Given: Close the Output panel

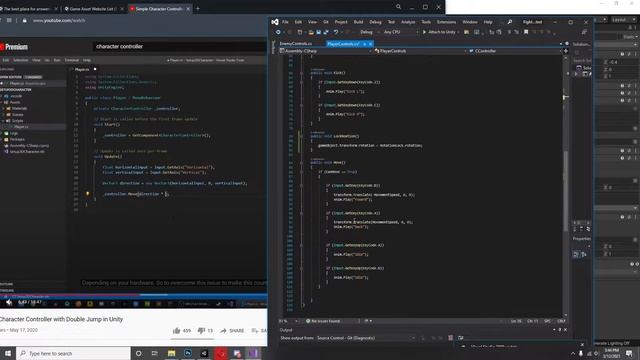Looking at the screenshot, I should pos(565,330).
